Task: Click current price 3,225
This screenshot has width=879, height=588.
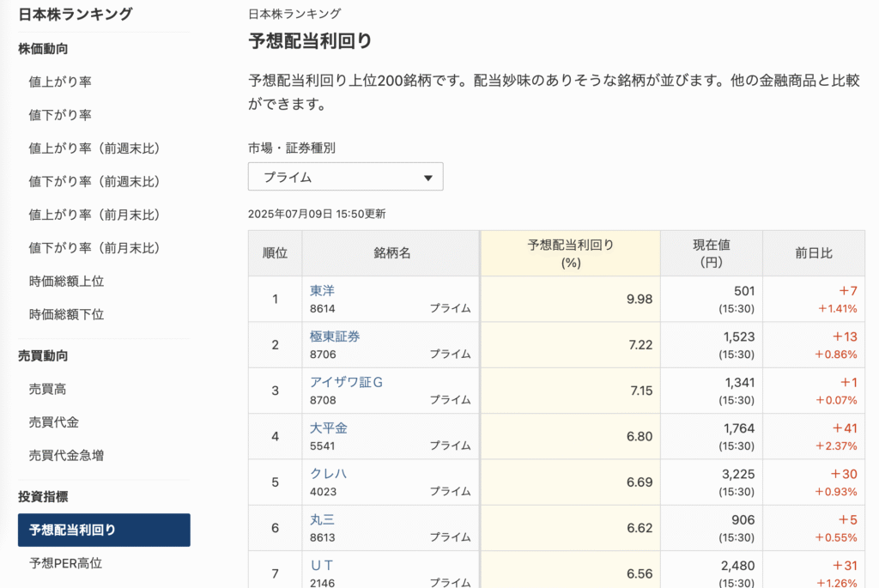Action: pyautogui.click(x=738, y=474)
